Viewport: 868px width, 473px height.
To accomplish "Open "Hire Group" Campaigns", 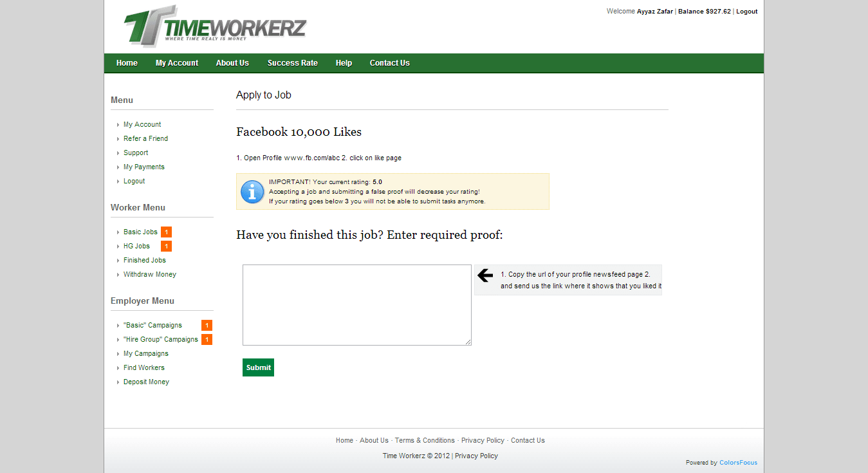I will (x=161, y=340).
